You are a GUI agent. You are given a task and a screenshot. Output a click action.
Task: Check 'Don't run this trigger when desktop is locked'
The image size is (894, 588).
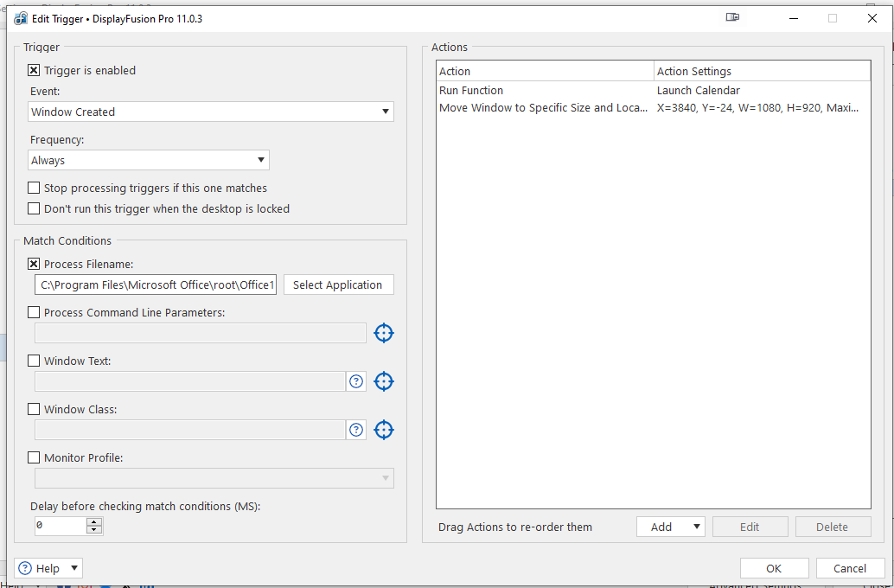click(35, 209)
